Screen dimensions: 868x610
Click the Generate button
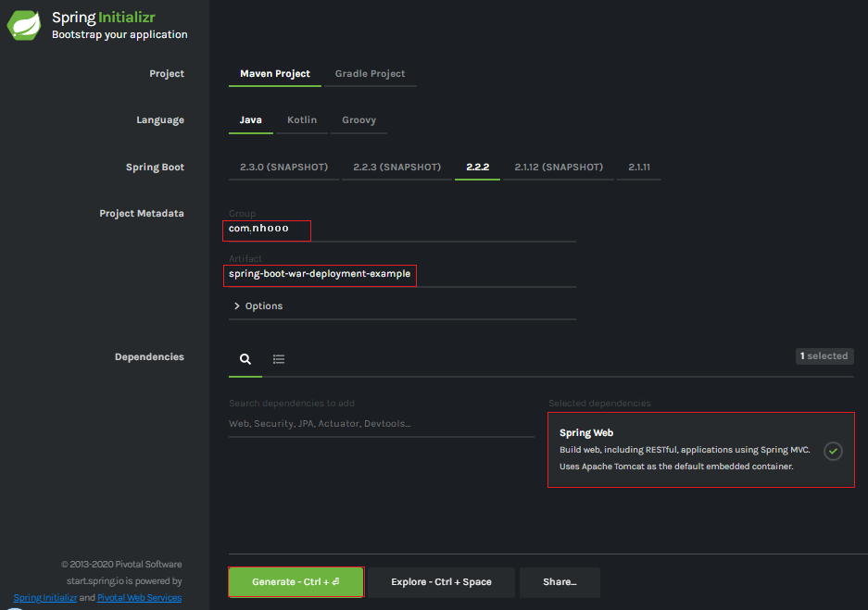pyautogui.click(x=296, y=582)
